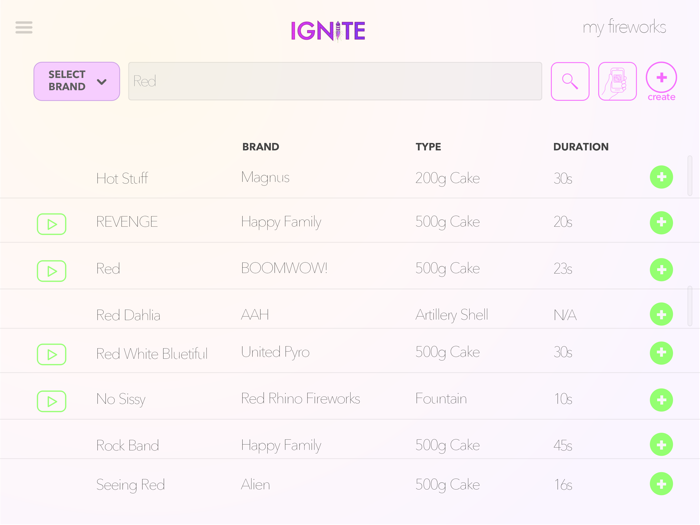Sort by the DURATION column header
700x525 pixels.
tap(581, 147)
